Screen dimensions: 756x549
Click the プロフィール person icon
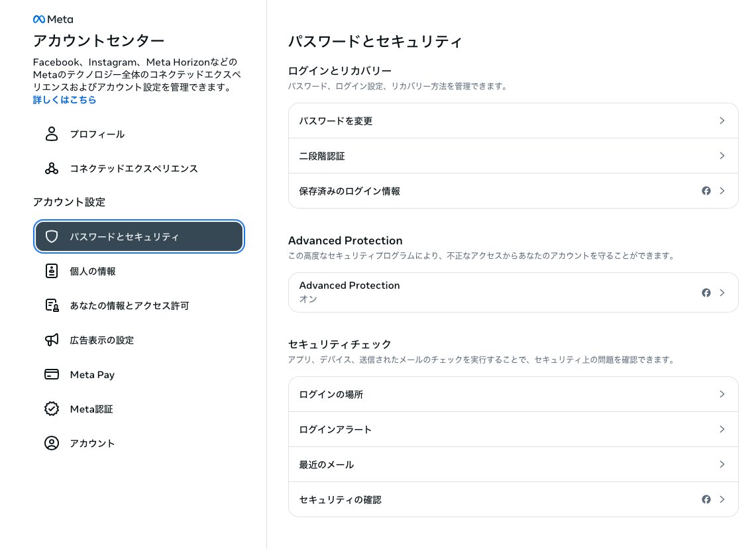52,134
